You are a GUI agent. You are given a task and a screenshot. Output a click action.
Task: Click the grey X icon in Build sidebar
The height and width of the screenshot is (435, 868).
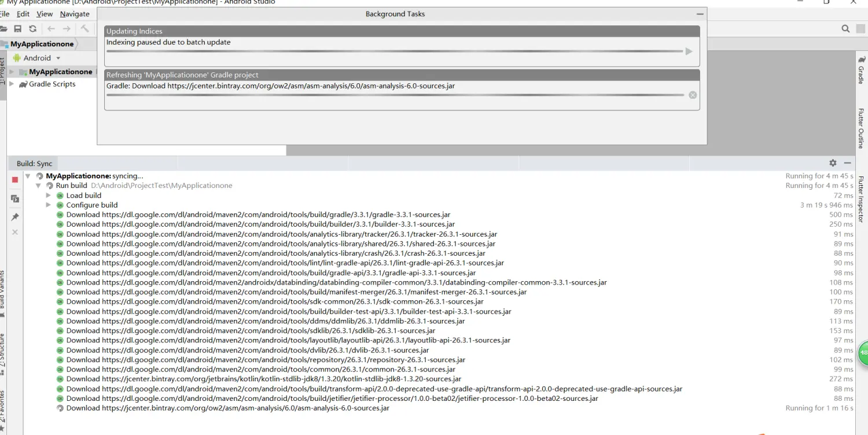pos(15,232)
